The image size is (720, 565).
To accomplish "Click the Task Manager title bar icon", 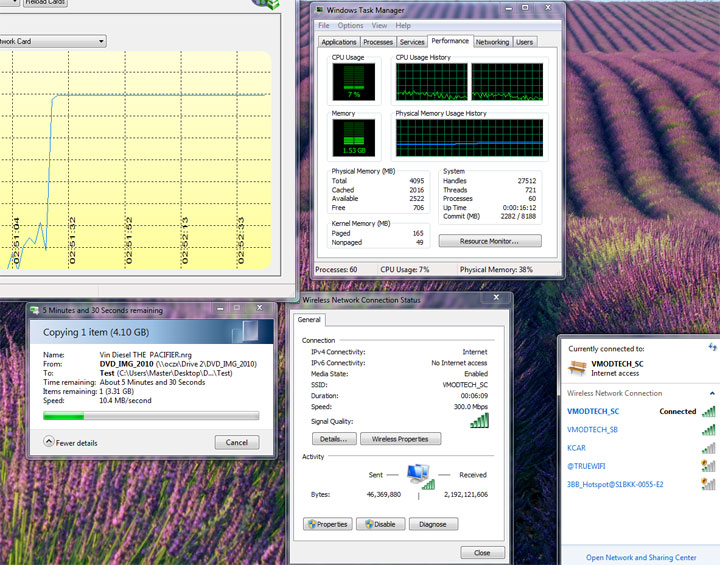I will (319, 10).
